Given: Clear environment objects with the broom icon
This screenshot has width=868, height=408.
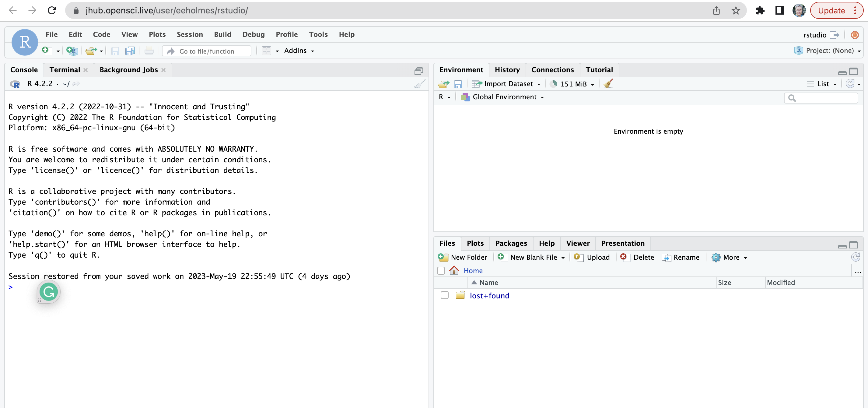Looking at the screenshot, I should click(x=608, y=84).
